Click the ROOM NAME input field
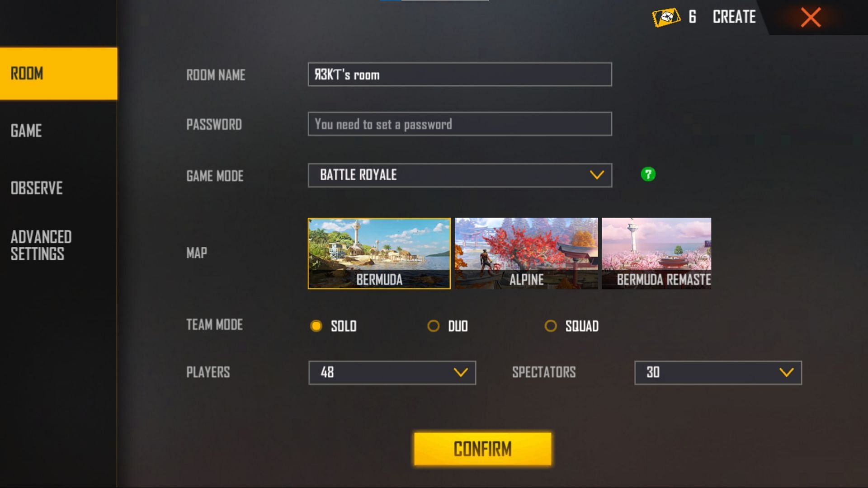This screenshot has width=868, height=488. (x=459, y=75)
